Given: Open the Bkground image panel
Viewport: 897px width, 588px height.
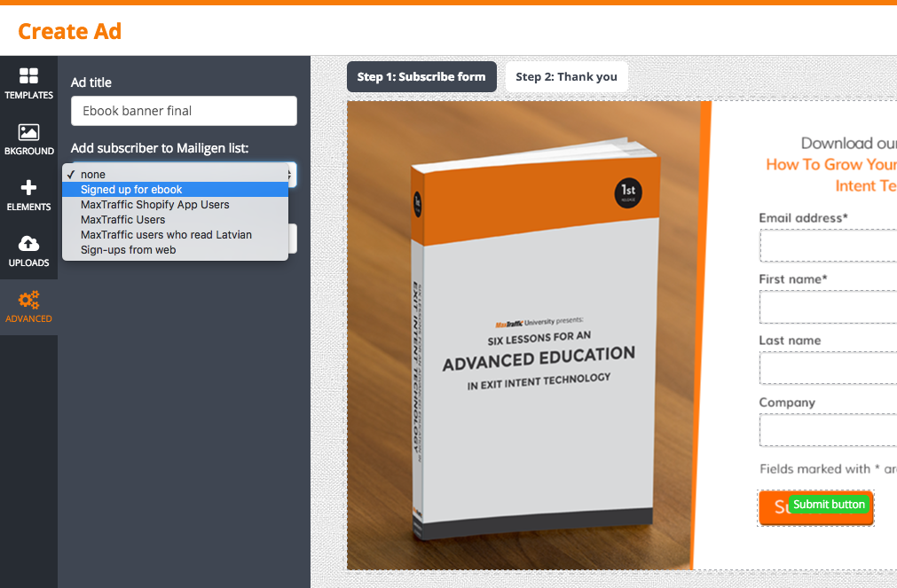Looking at the screenshot, I should [28, 139].
